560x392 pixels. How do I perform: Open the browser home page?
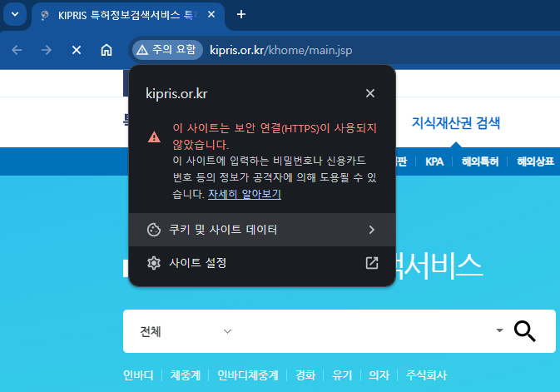tap(107, 50)
